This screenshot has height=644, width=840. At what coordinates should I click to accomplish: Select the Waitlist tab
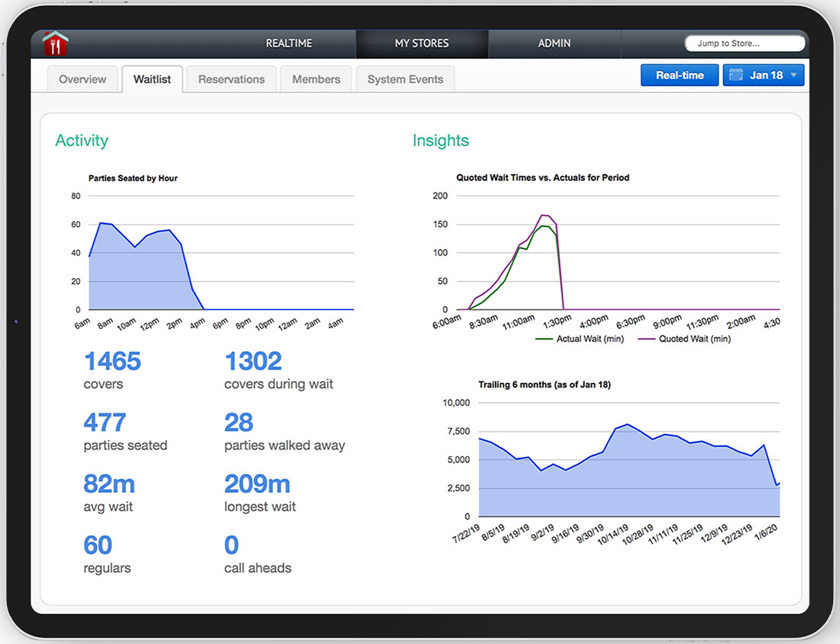tap(152, 79)
